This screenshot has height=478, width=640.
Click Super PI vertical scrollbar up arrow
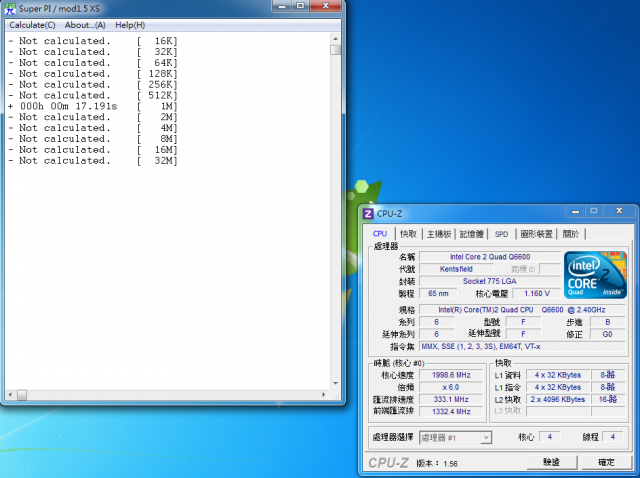(x=336, y=39)
